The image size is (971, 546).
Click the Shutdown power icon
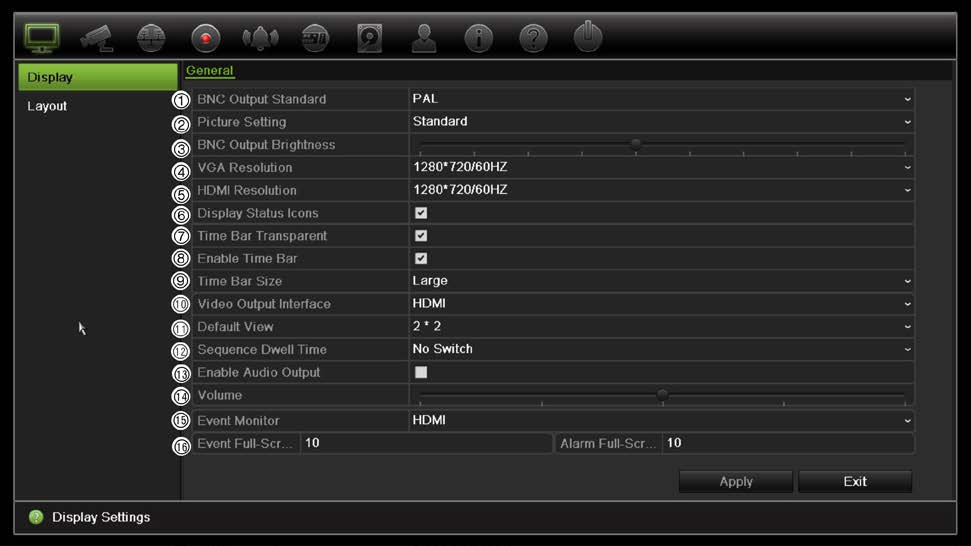588,37
